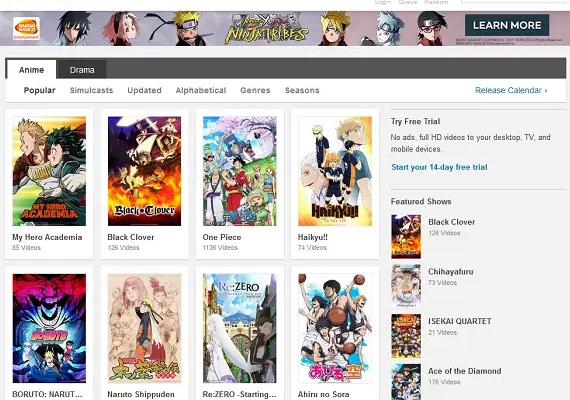The width and height of the screenshot is (570, 400).
Task: Click the Boruto series poster
Action: [x=49, y=328]
